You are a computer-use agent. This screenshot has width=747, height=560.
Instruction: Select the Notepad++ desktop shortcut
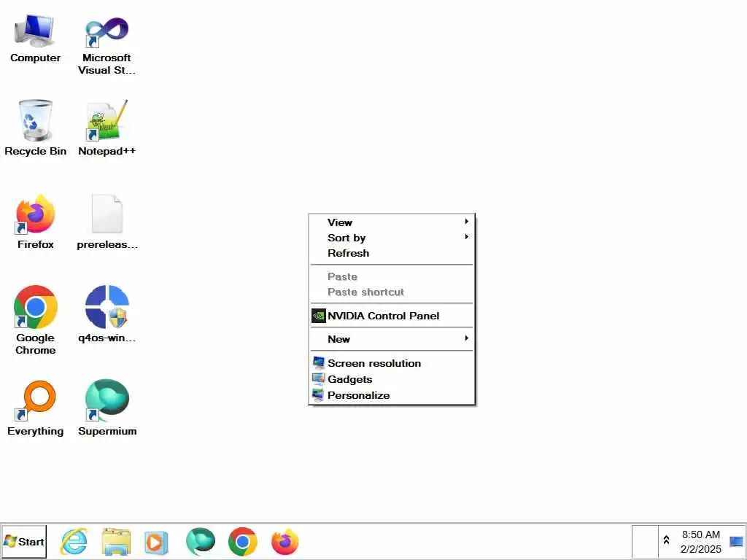coord(107,128)
